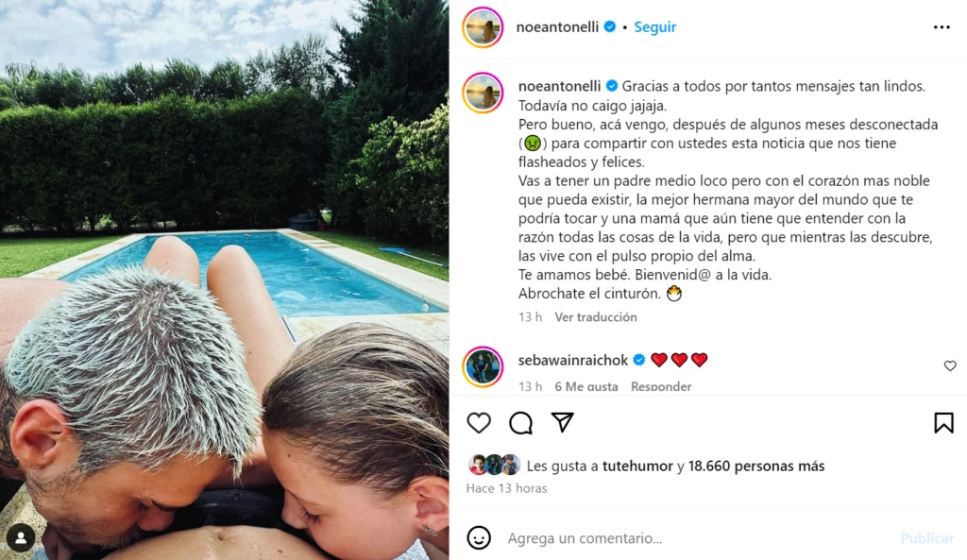The image size is (967, 560).
Task: Like sebawainraichok's comment with the small heart
Action: [950, 365]
